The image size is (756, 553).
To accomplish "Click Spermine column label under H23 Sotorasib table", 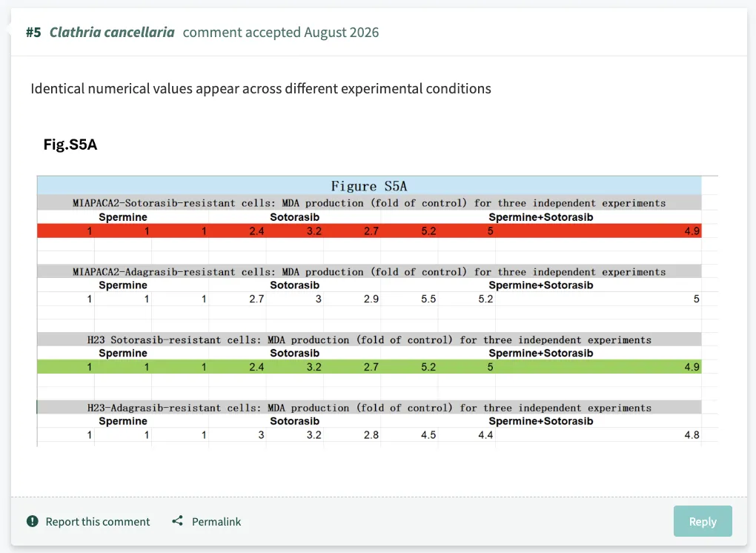I will 123,353.
